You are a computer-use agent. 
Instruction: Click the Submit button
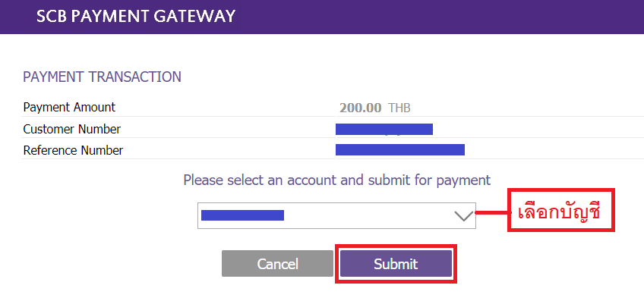point(396,264)
